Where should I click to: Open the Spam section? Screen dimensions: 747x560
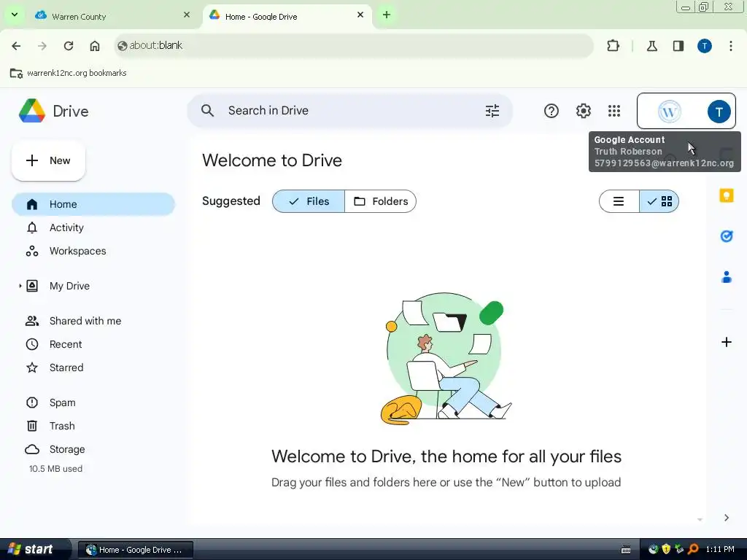93,402
